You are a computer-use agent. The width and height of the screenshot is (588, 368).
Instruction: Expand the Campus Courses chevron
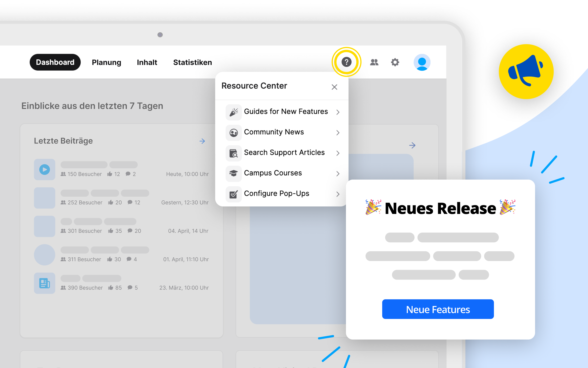pyautogui.click(x=338, y=173)
